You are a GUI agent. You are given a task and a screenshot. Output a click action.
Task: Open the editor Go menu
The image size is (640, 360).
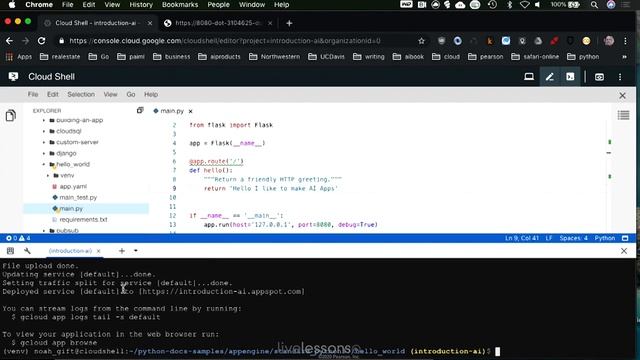pyautogui.click(x=131, y=94)
